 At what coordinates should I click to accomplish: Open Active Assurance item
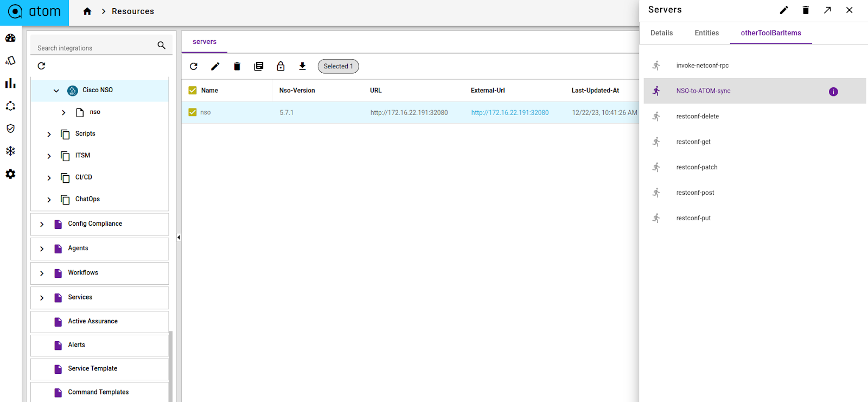coord(99,322)
